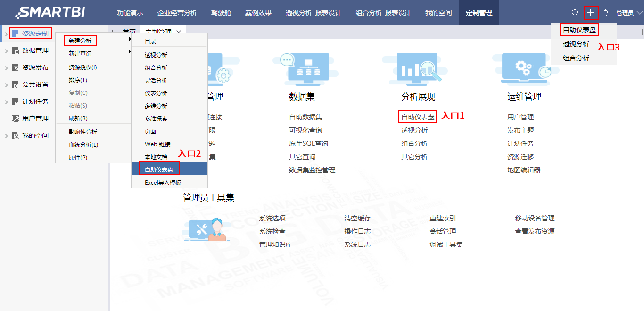The width and height of the screenshot is (644, 311).
Task: Open the notification bell icon
Action: click(606, 13)
